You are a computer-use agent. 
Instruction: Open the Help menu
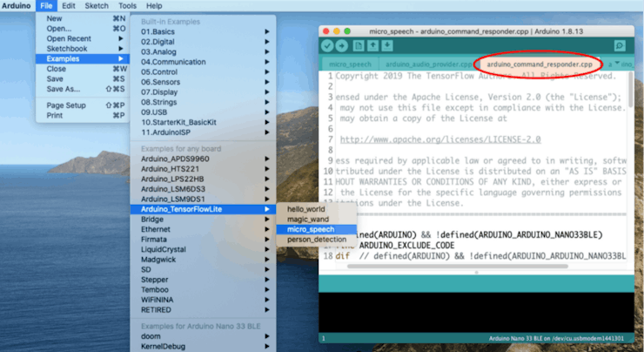[x=154, y=6]
